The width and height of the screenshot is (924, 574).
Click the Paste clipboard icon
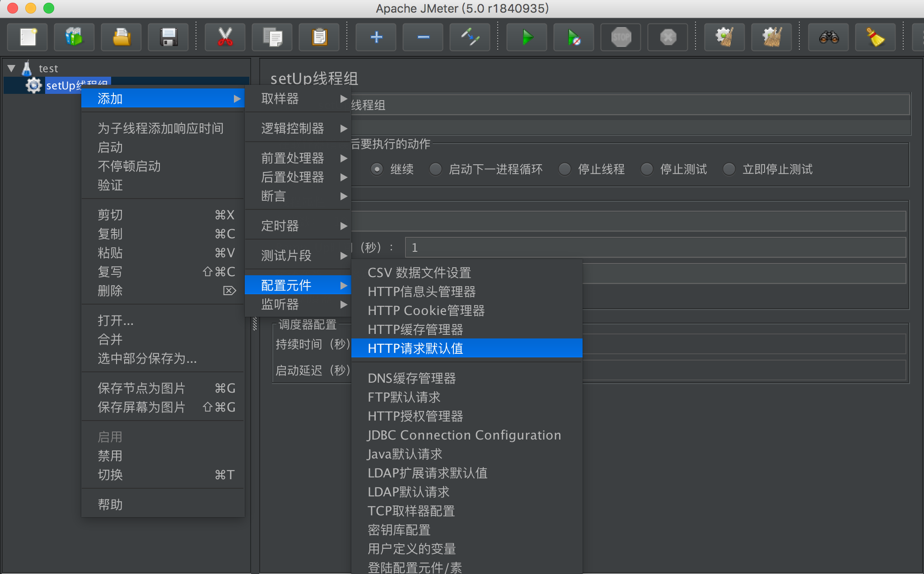(x=319, y=37)
